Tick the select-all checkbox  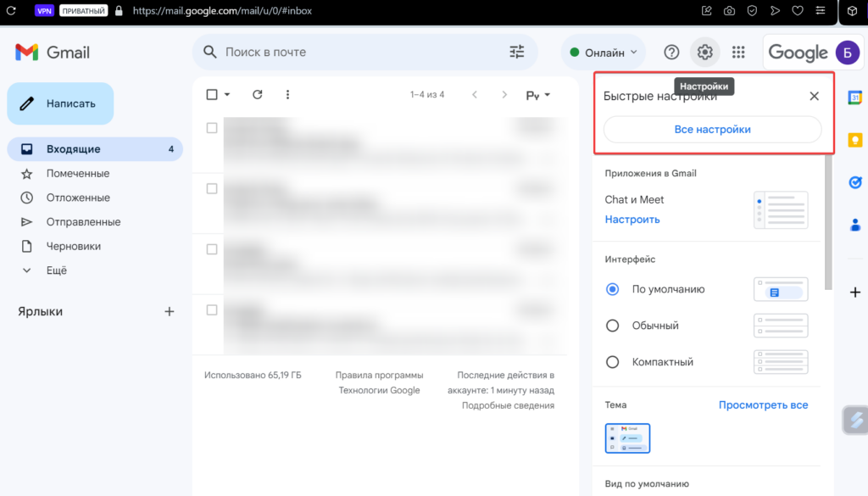pyautogui.click(x=211, y=95)
